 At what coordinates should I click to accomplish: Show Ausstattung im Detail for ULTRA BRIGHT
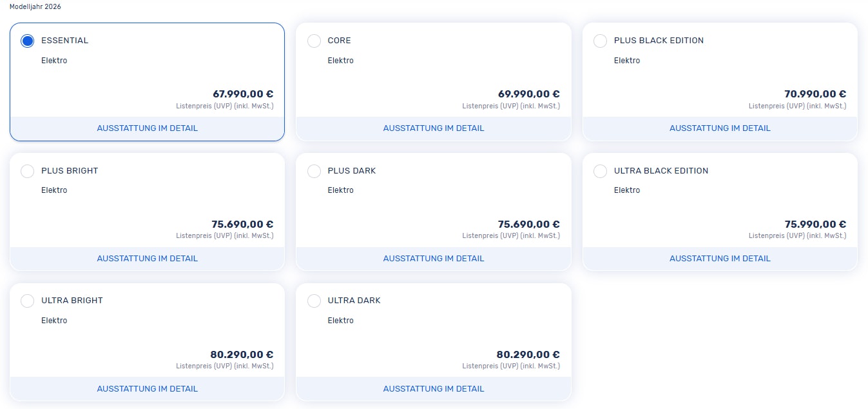148,389
